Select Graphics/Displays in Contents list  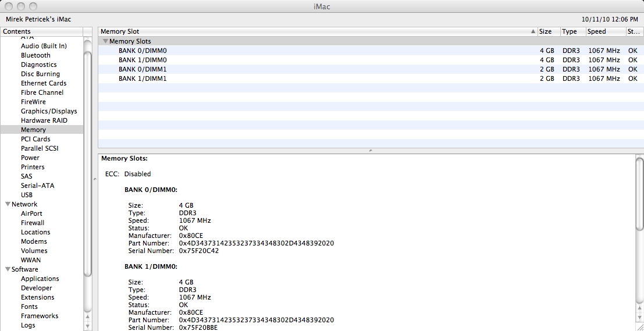(x=49, y=111)
